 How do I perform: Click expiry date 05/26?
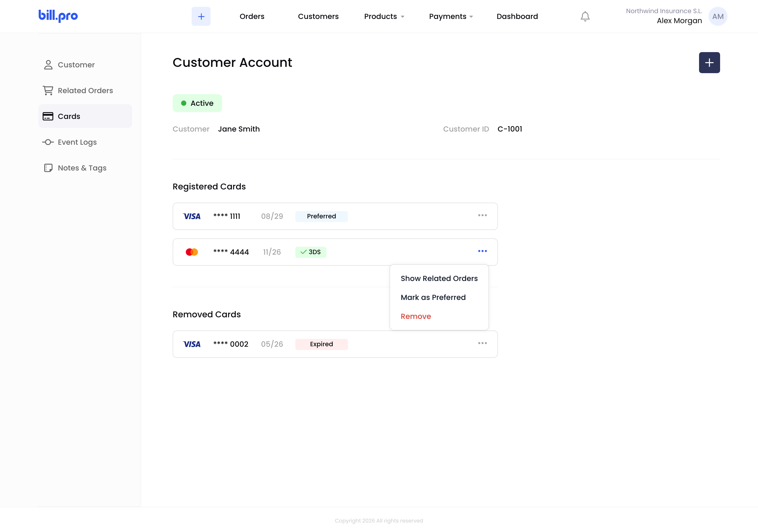point(272,344)
